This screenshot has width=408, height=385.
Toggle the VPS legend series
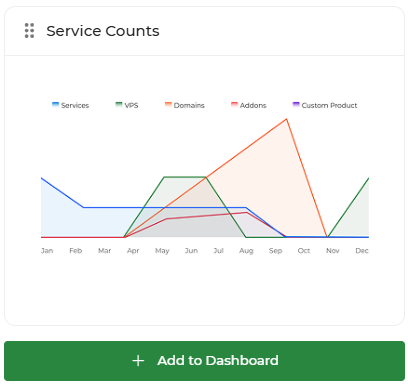click(127, 105)
